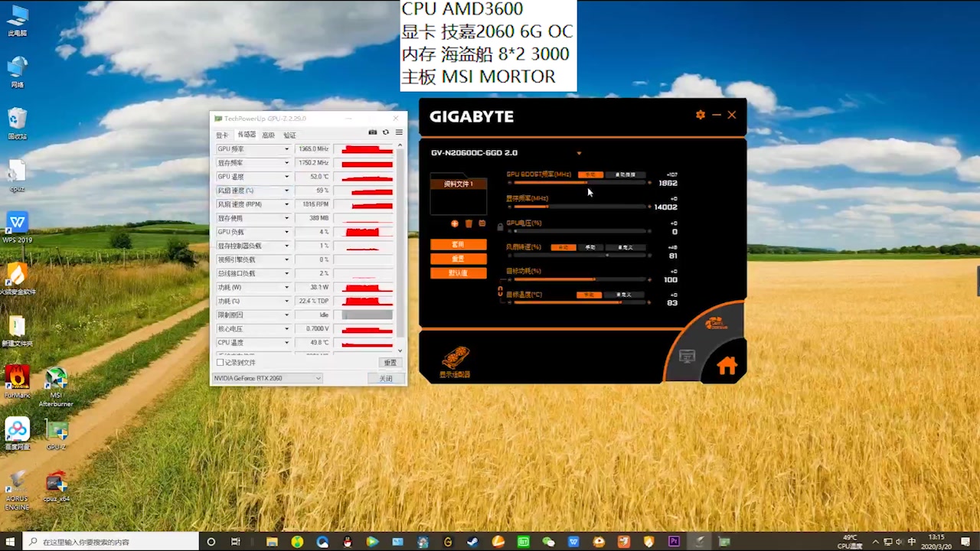Click the Task View taskbar icon
Screen dimensions: 980x551
[x=236, y=542]
